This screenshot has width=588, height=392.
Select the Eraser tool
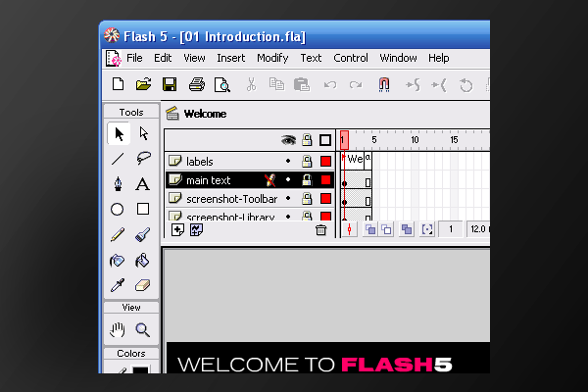coord(142,286)
